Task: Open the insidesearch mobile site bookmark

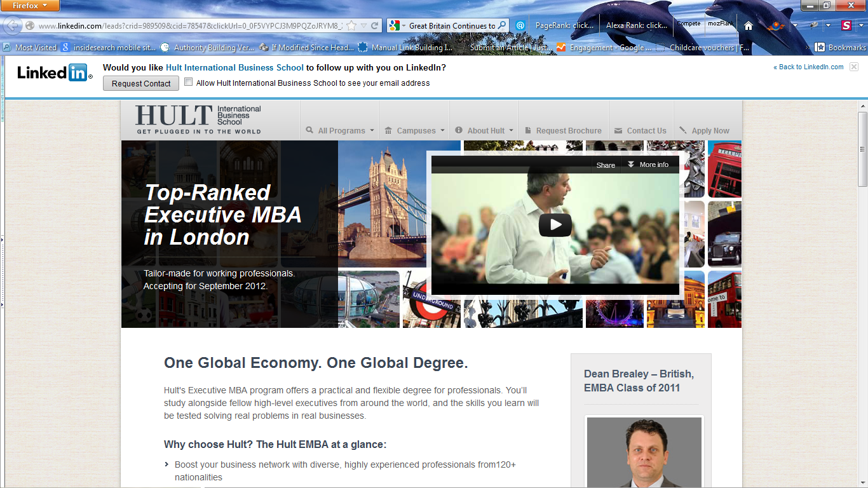Action: 109,47
